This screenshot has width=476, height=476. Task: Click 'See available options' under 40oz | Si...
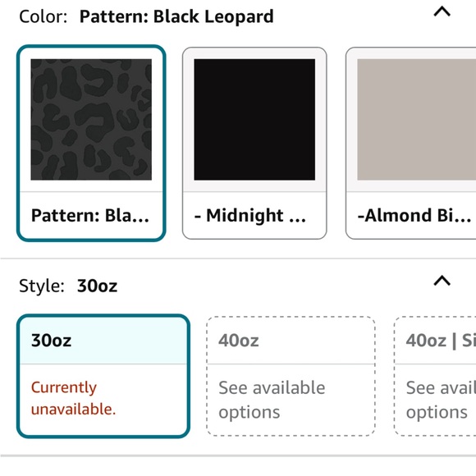tap(441, 400)
